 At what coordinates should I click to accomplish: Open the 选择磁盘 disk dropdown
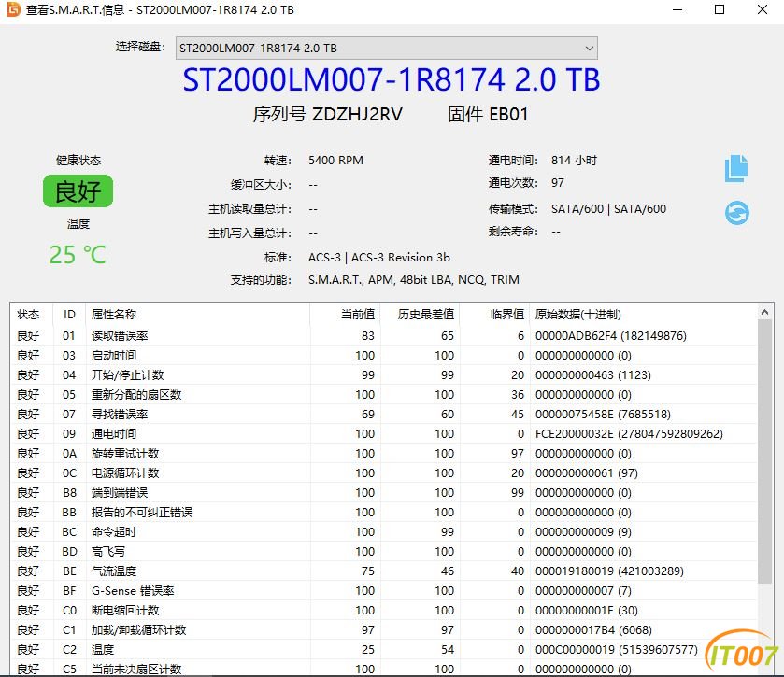(387, 48)
